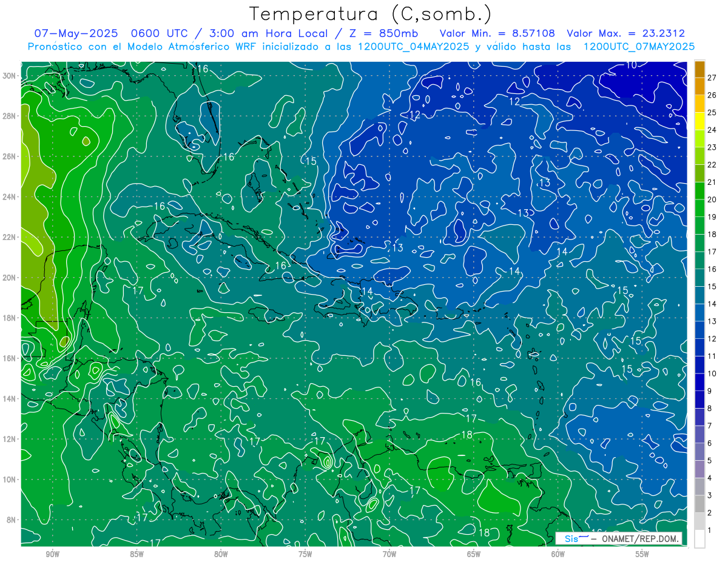Click the white bottom segment of the color scale

[x=699, y=539]
